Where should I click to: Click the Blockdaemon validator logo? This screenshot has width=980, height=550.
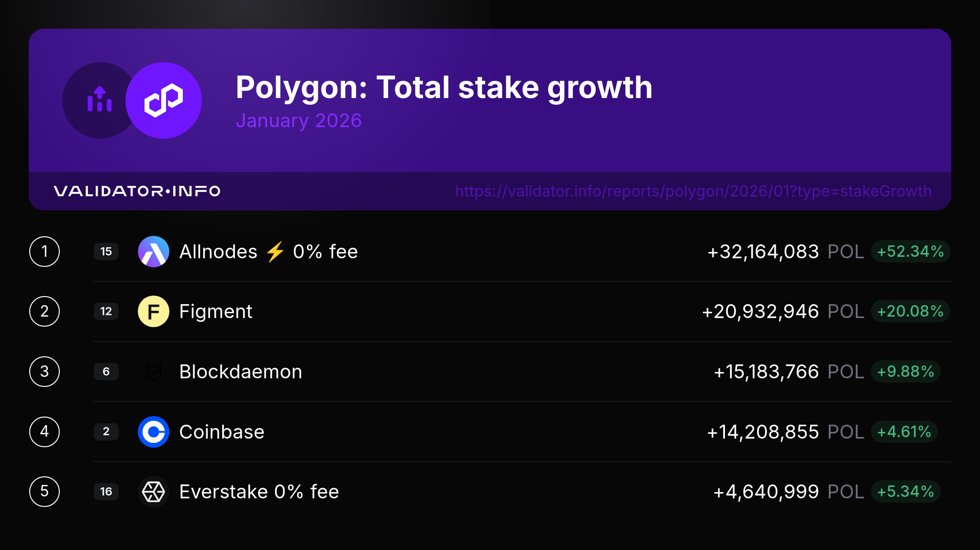tap(154, 372)
